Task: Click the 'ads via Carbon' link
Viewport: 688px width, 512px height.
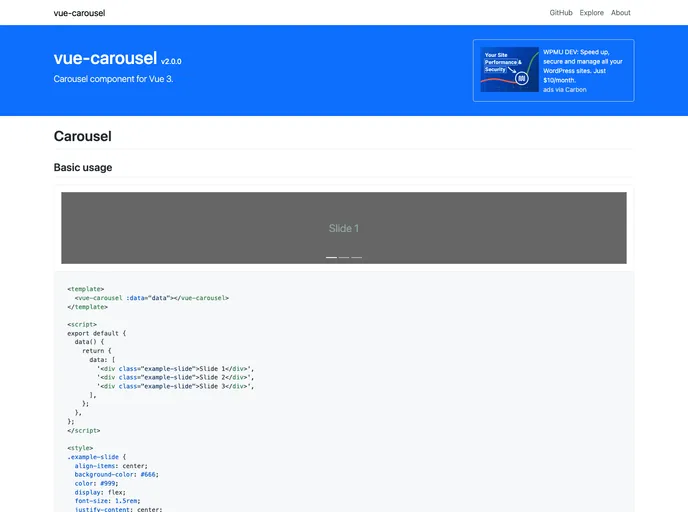Action: click(x=565, y=90)
